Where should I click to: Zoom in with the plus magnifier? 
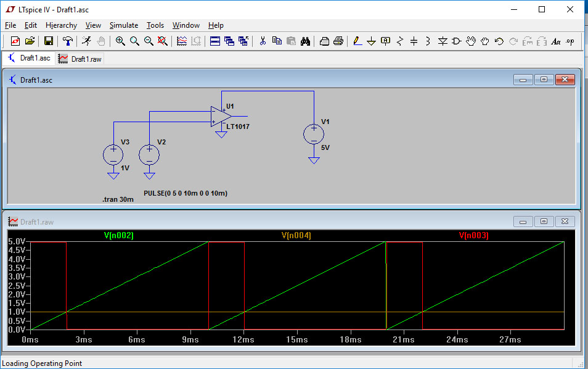click(x=120, y=41)
